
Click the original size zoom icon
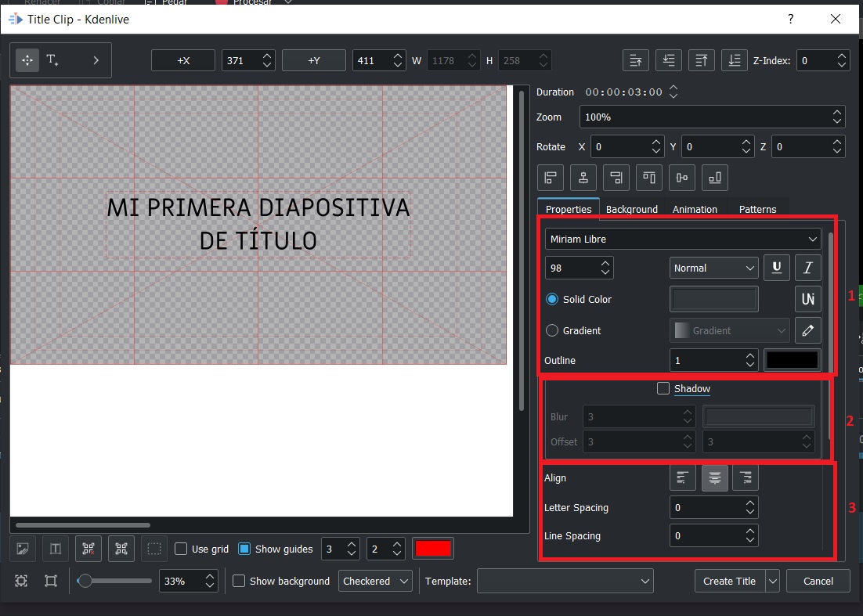pos(51,581)
